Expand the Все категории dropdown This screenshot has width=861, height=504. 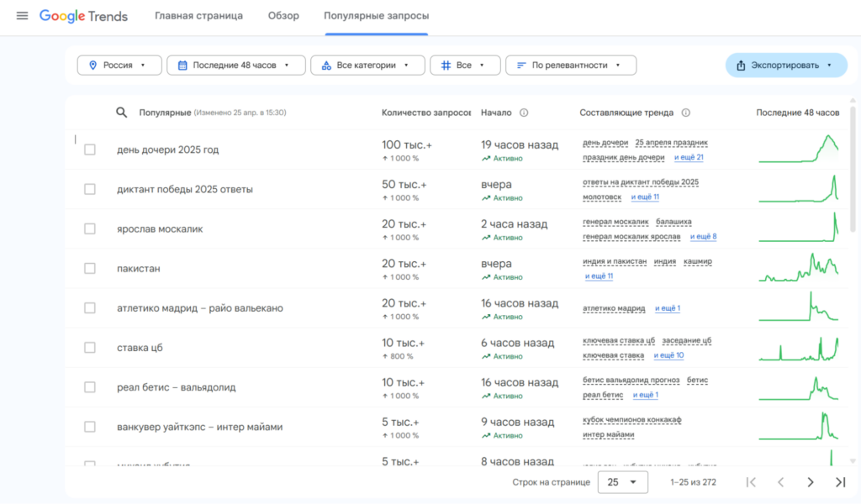pos(367,66)
